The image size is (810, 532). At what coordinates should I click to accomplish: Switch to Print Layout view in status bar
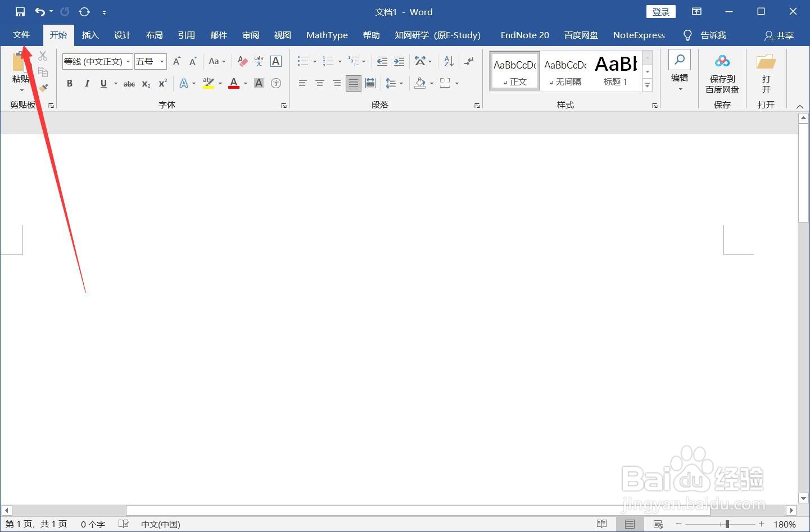pyautogui.click(x=630, y=524)
